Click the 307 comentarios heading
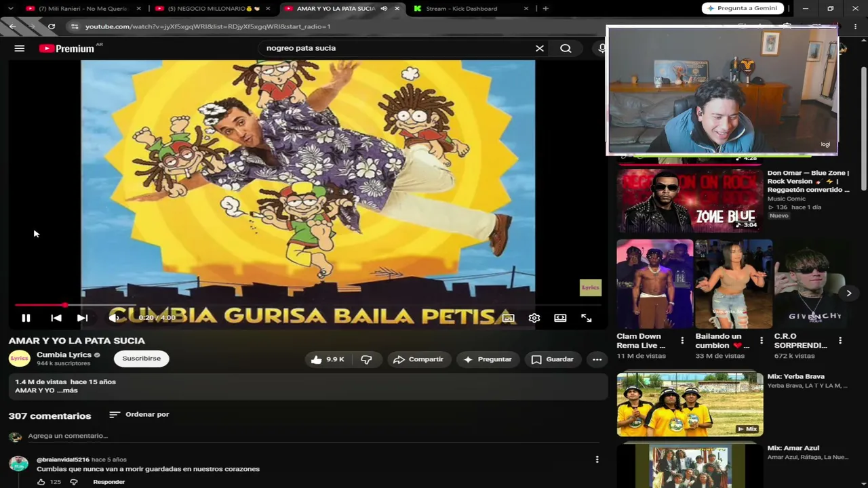The height and width of the screenshot is (488, 868). pyautogui.click(x=50, y=416)
